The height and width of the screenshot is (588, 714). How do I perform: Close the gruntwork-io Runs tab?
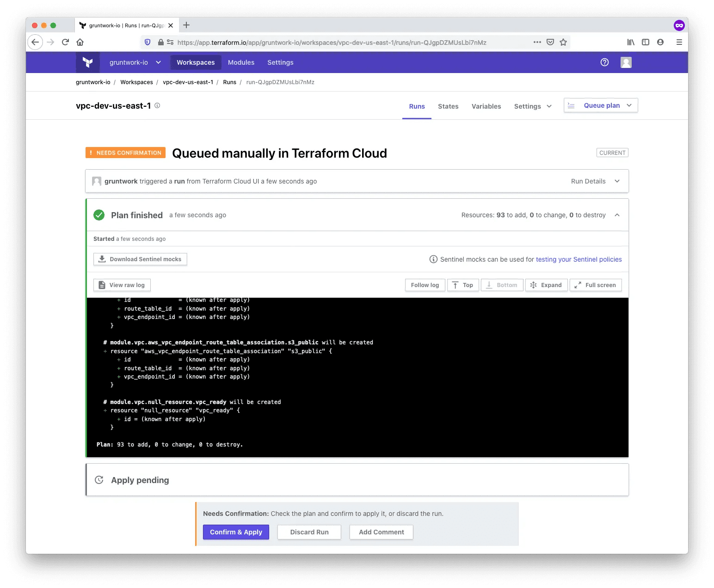pyautogui.click(x=171, y=25)
